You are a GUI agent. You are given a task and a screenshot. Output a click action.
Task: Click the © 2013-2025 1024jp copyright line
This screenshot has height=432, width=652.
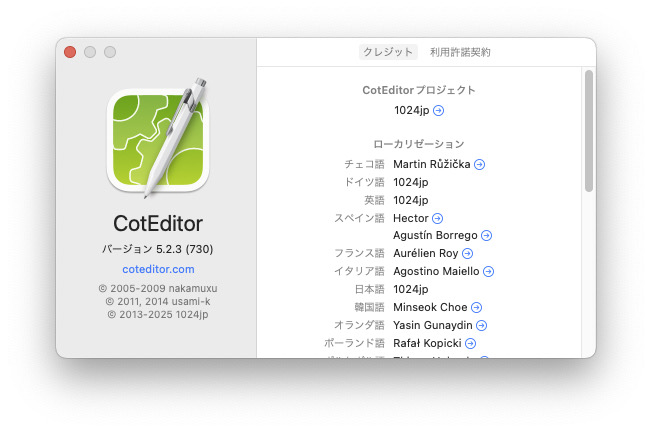158,314
